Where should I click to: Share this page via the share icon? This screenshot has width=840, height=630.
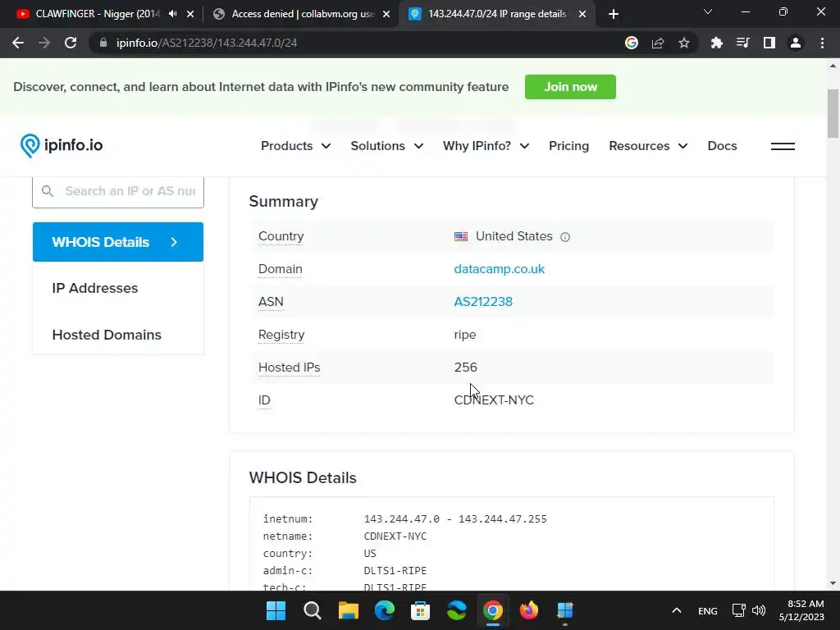pyautogui.click(x=658, y=43)
